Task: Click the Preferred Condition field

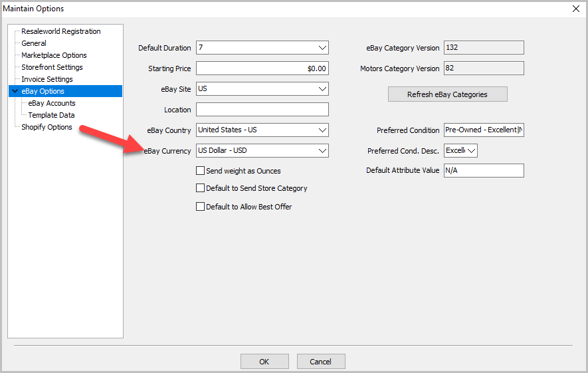Action: [x=484, y=130]
